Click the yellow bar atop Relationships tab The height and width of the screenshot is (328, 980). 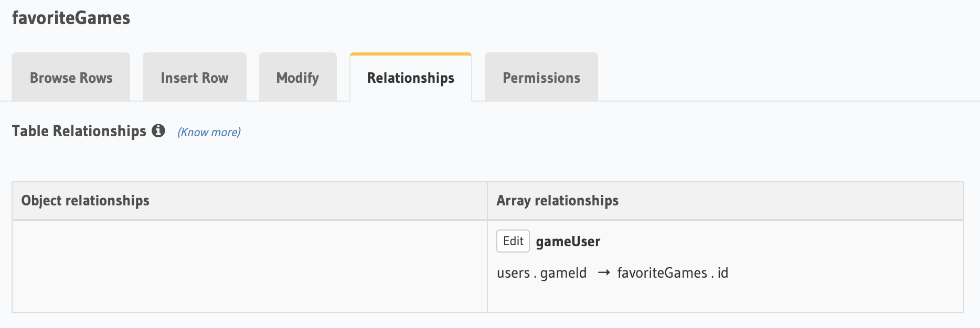(x=411, y=54)
